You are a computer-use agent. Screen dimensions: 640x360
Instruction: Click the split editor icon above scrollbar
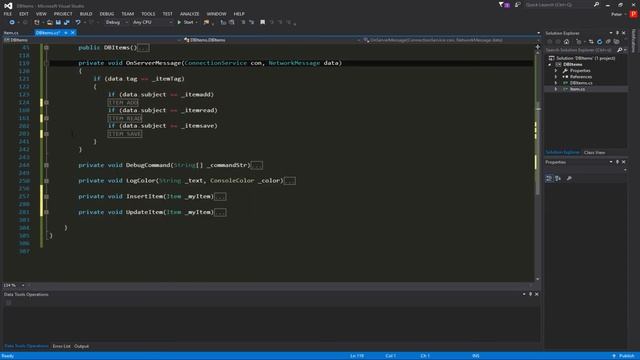click(538, 47)
